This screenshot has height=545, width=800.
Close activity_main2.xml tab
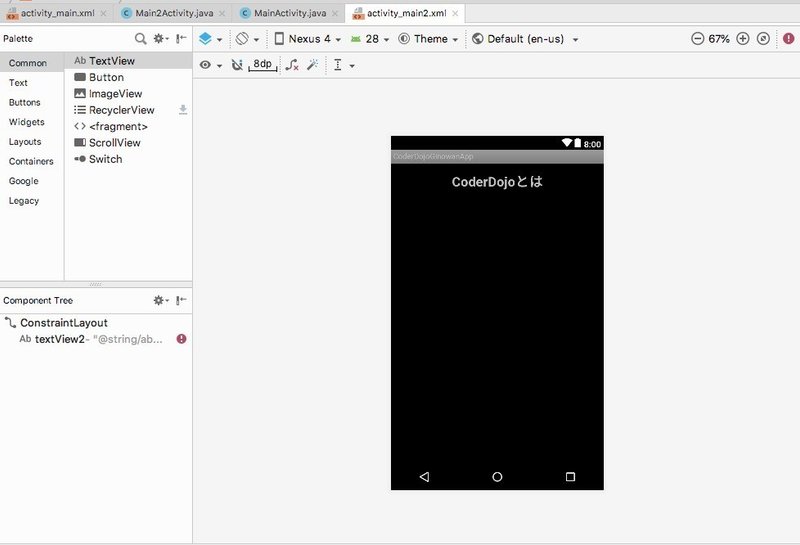(x=455, y=13)
